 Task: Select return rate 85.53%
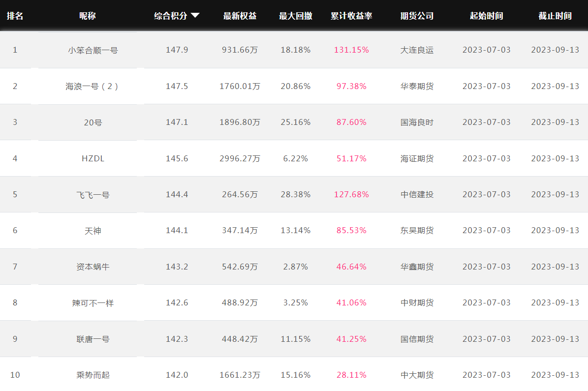[x=351, y=231]
